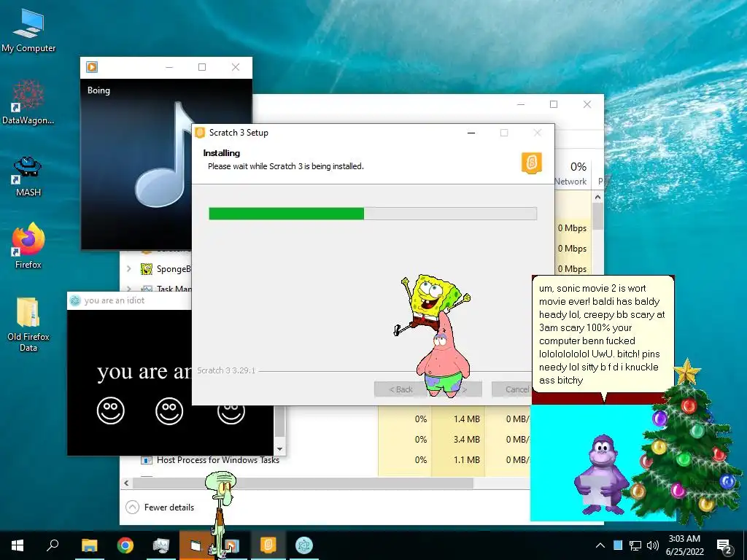Show hidden tray icons chevron

[600, 545]
